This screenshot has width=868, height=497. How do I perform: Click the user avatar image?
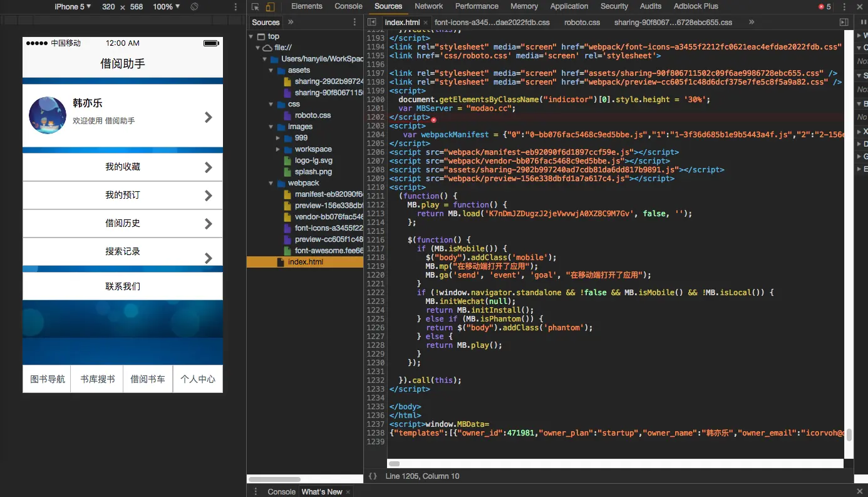pyautogui.click(x=48, y=115)
